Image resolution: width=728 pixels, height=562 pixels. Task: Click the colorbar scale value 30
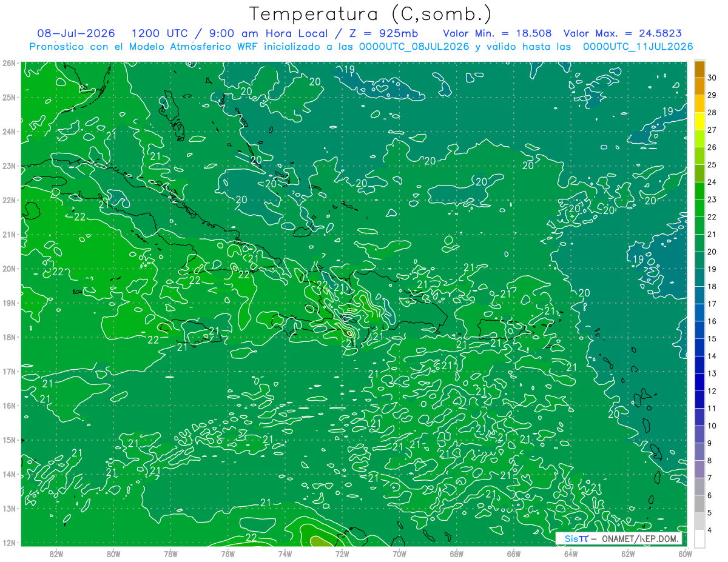coord(712,78)
